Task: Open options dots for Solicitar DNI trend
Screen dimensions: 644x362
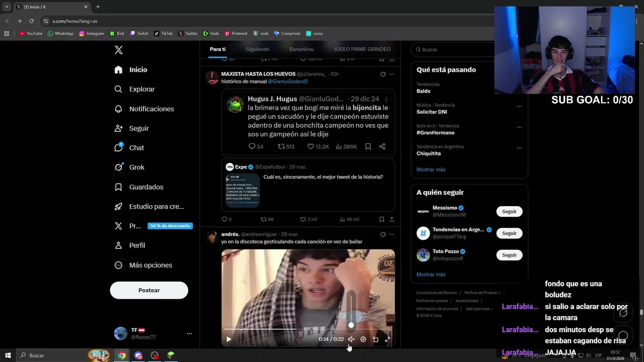Action: coord(519,106)
